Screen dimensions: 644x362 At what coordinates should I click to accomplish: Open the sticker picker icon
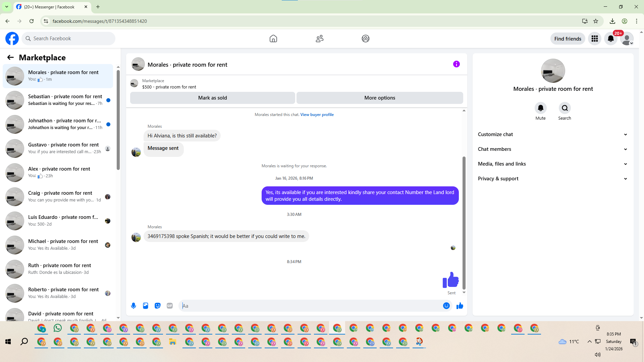[x=158, y=306]
